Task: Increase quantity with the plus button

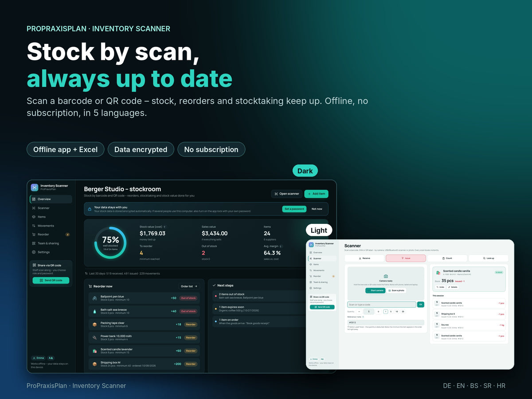Action: pos(378,312)
